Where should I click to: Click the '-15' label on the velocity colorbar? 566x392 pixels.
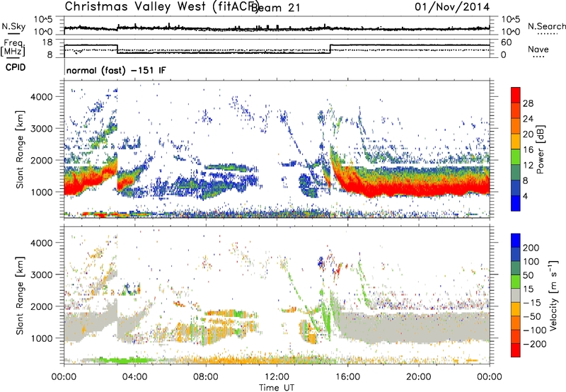[531, 303]
